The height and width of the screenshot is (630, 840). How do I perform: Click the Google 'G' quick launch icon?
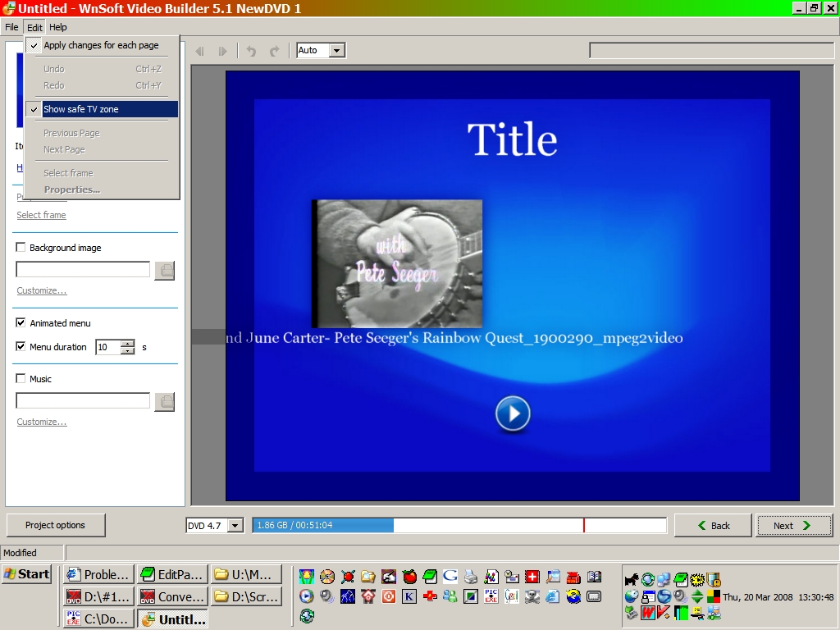(450, 577)
